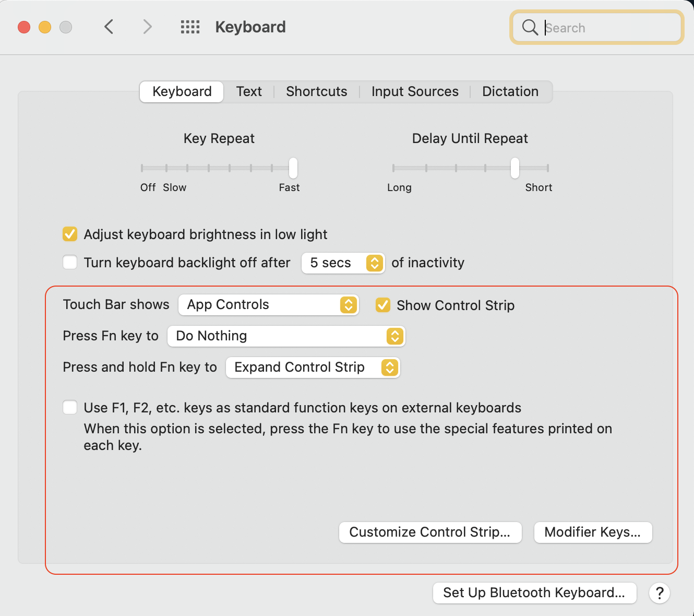Open the Input Sources tab
Screen dimensions: 694x616
click(415, 92)
